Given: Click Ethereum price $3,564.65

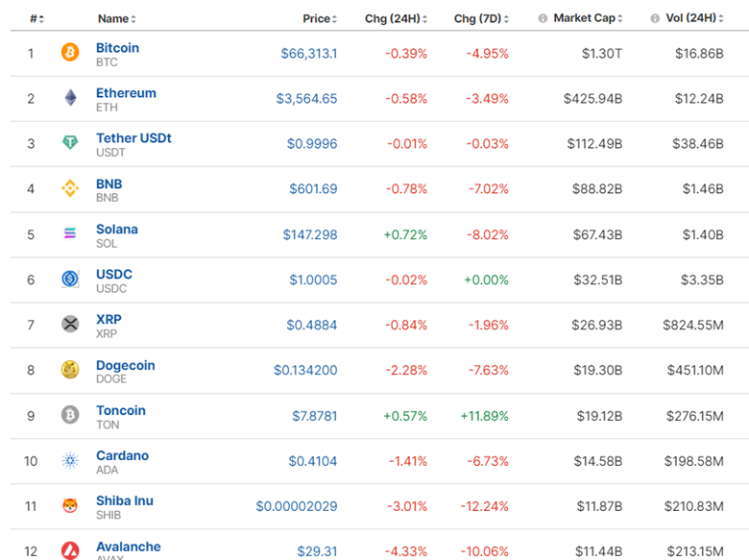Looking at the screenshot, I should tap(306, 98).
